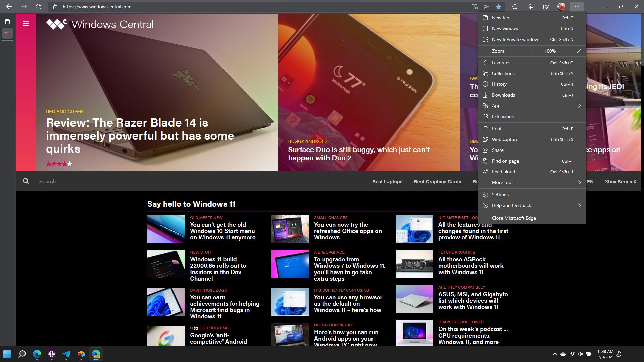This screenshot has height=362, width=644.
Task: Start Read aloud from the menu
Action: coord(532,172)
